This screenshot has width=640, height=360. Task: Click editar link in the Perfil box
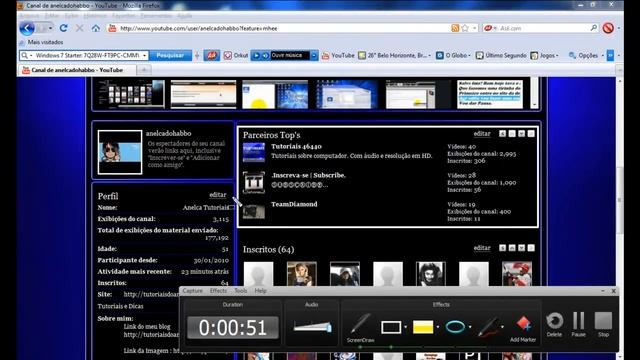click(218, 195)
